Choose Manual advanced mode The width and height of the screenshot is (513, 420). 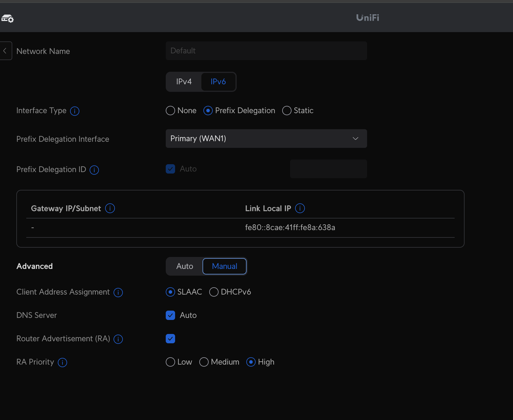(x=224, y=266)
